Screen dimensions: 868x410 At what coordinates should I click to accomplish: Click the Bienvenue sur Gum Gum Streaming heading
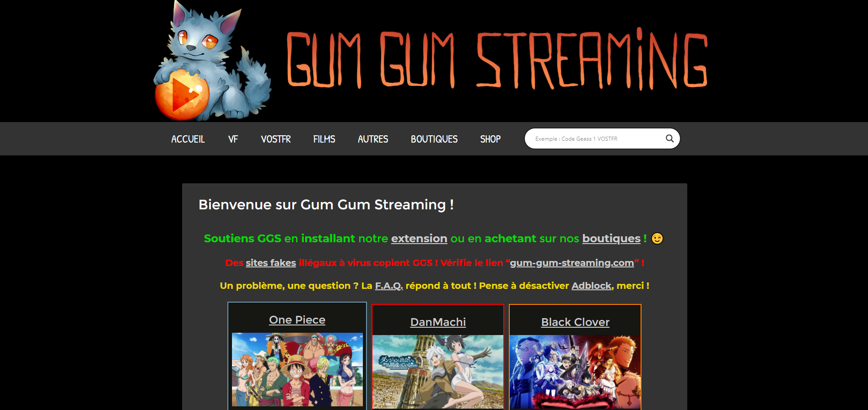coord(326,205)
